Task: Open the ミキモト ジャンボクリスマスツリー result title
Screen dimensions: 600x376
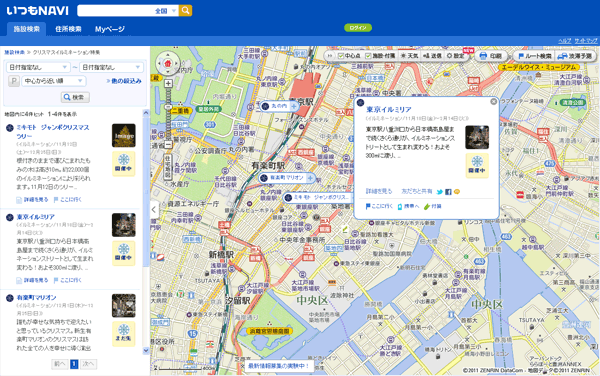Action: click(53, 132)
